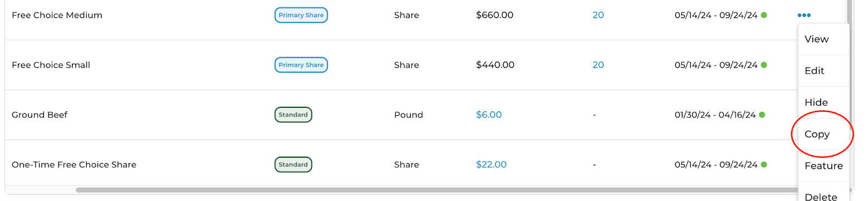This screenshot has width=868, height=201.
Task: Open the $22.00 price link
Action: [x=491, y=165]
